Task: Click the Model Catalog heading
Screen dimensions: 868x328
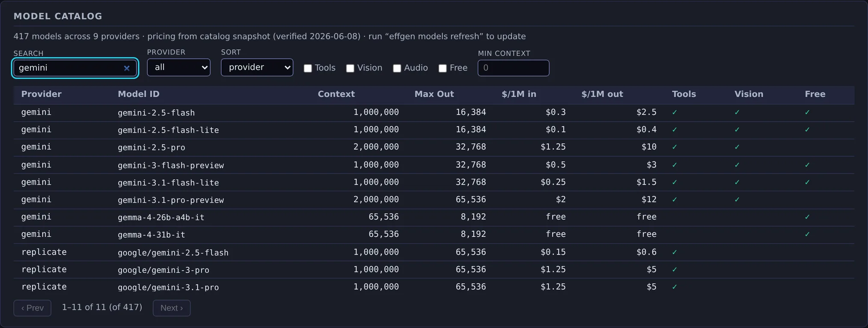Action: (x=58, y=16)
